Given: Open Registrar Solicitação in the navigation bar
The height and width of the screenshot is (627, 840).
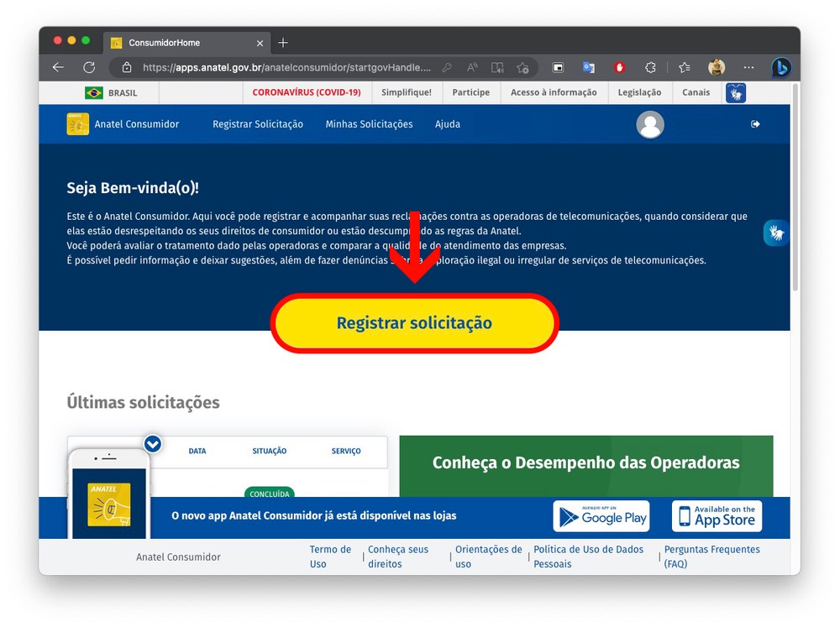Looking at the screenshot, I should [x=258, y=124].
